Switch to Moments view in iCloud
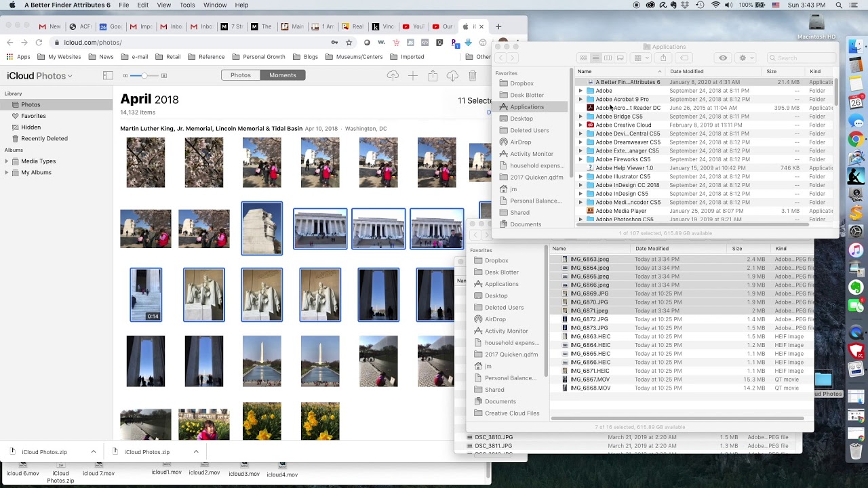Screen dimensions: 868x488 click(283, 75)
